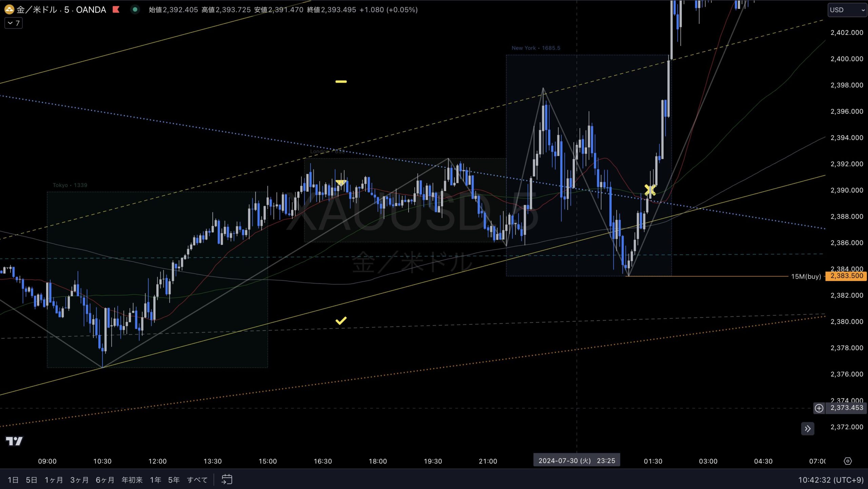Image resolution: width=868 pixels, height=489 pixels.
Task: Click the 03:00 time axis label
Action: tap(708, 461)
